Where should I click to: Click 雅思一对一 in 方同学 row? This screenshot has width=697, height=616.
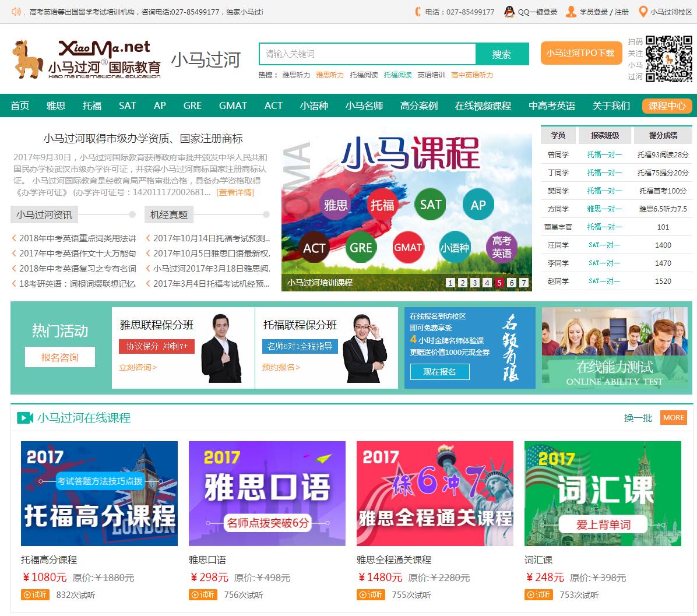pos(604,209)
